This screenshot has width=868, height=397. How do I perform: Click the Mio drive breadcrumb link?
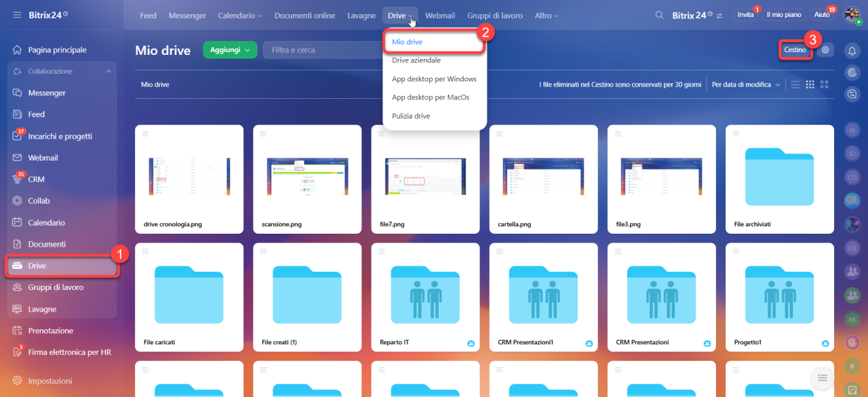[155, 85]
